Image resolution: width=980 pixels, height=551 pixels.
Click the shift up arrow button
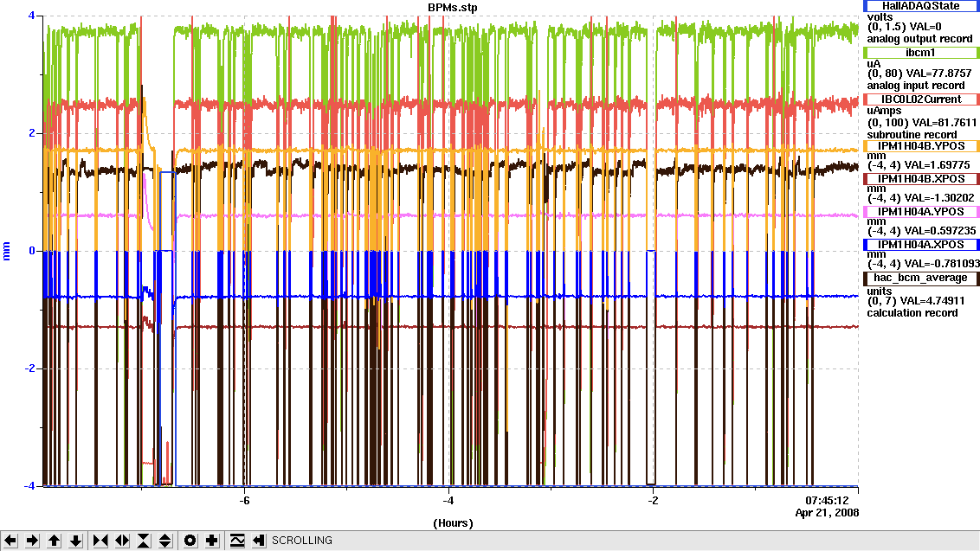click(x=55, y=541)
